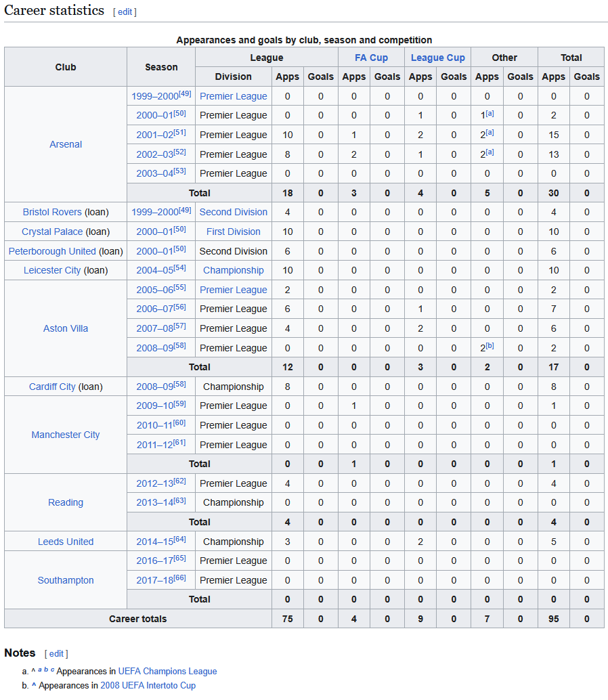The height and width of the screenshot is (700, 608).
Task: Open the Southampton club link
Action: (x=66, y=580)
